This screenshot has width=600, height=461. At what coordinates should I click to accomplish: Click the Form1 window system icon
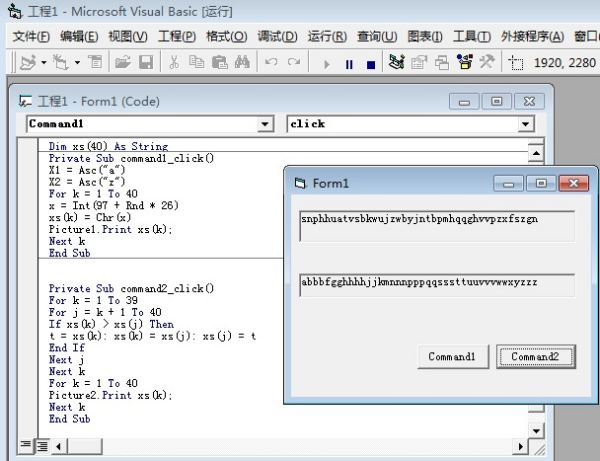[x=300, y=183]
